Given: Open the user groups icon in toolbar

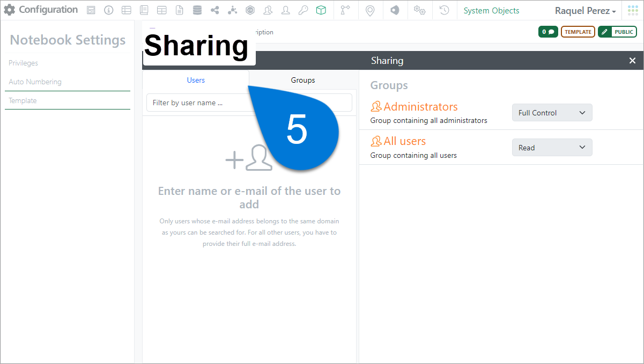Looking at the screenshot, I should [x=268, y=10].
